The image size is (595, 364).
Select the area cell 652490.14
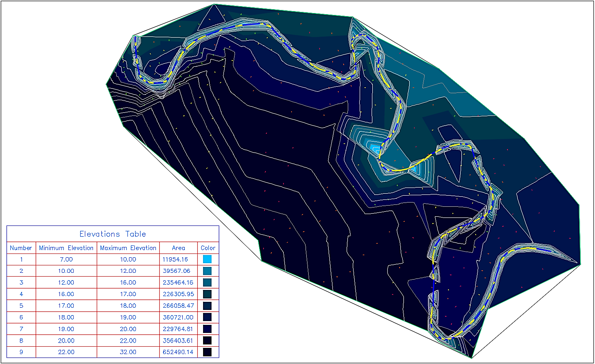(x=178, y=352)
